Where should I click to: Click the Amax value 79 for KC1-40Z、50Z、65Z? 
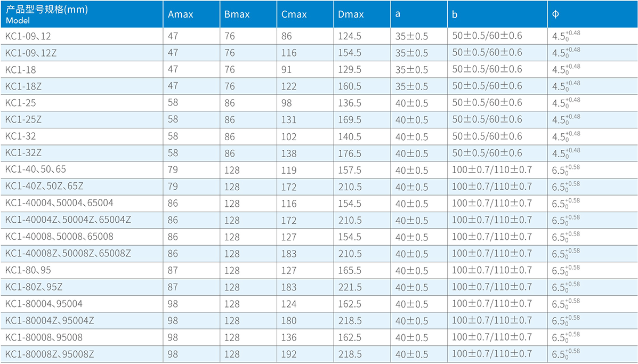(173, 187)
